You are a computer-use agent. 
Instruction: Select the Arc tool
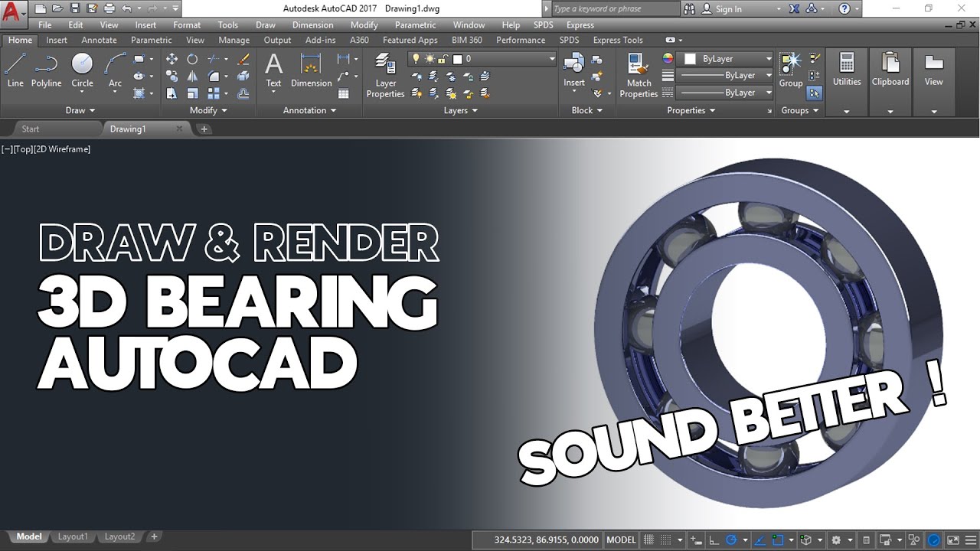pos(115,70)
